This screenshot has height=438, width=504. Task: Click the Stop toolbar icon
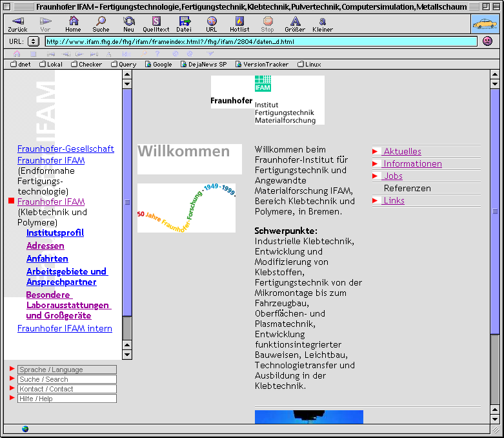[x=267, y=25]
